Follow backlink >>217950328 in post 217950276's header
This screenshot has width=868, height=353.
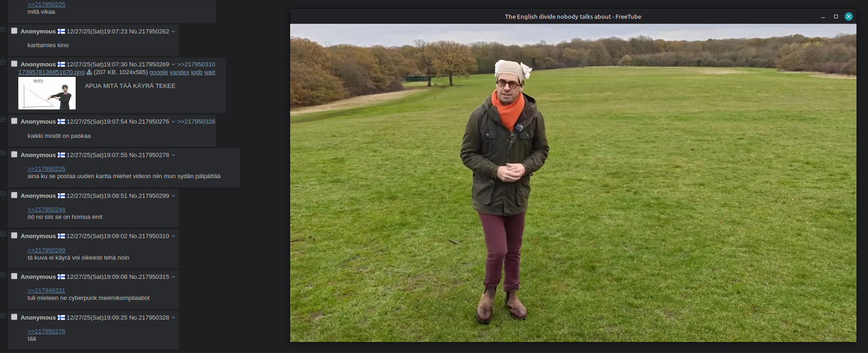pyautogui.click(x=196, y=122)
